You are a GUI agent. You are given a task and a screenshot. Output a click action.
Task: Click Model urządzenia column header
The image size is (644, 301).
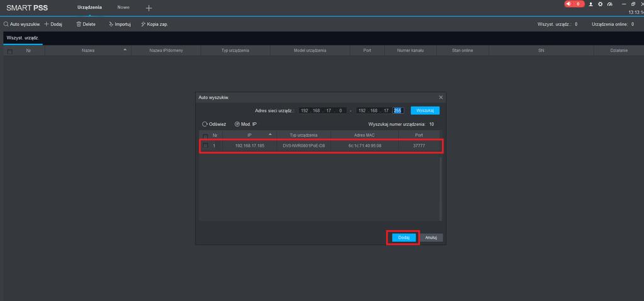tap(309, 50)
